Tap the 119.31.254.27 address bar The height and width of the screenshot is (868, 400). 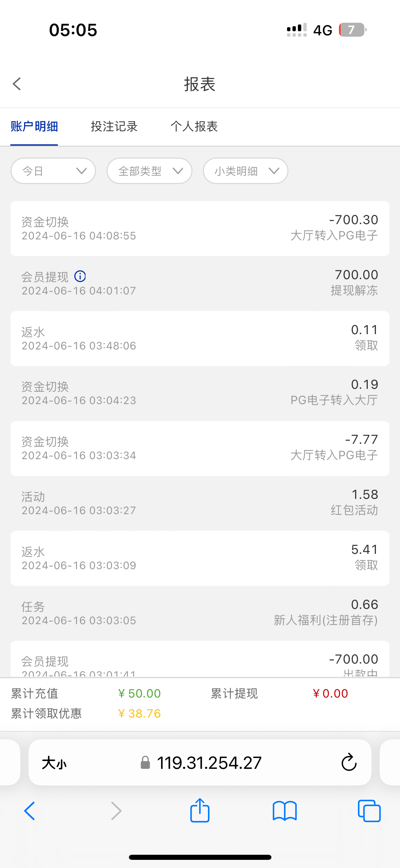(x=209, y=763)
